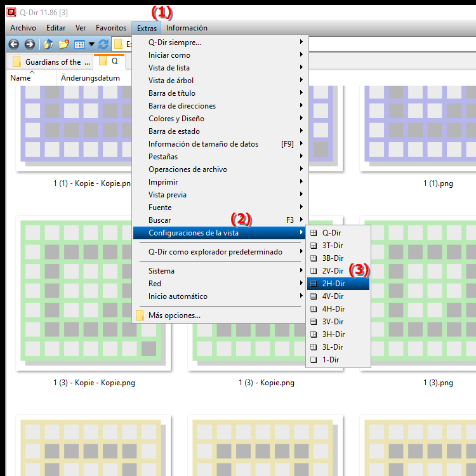
Task: Click Más opciones... menu entry
Action: point(219,315)
